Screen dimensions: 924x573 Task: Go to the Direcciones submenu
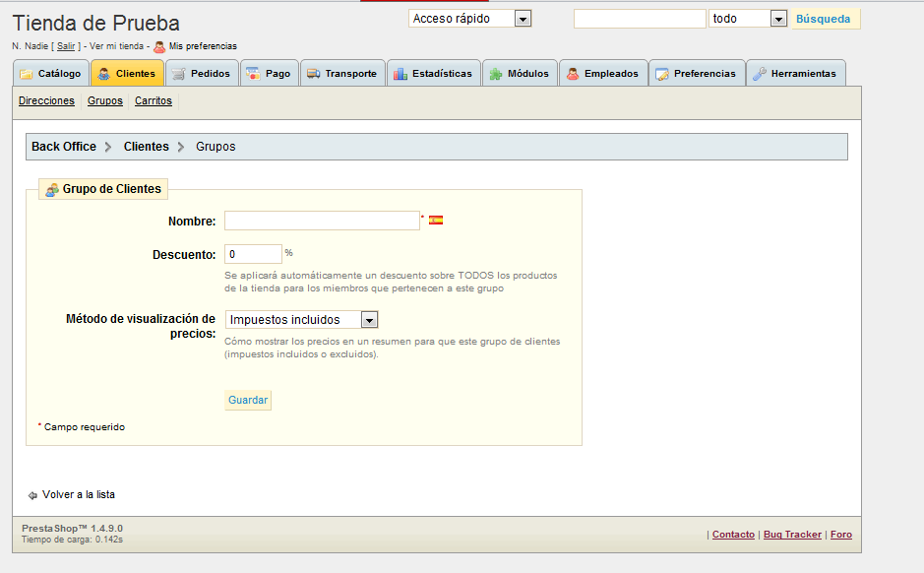[x=46, y=101]
